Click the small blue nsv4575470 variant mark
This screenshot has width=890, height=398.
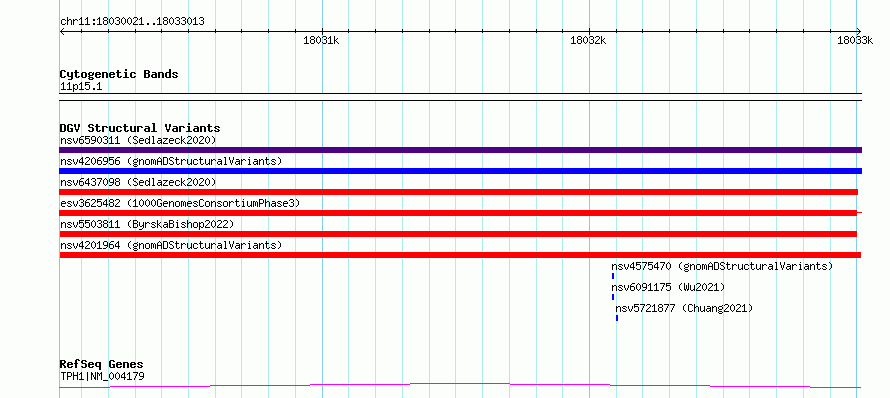[613, 276]
